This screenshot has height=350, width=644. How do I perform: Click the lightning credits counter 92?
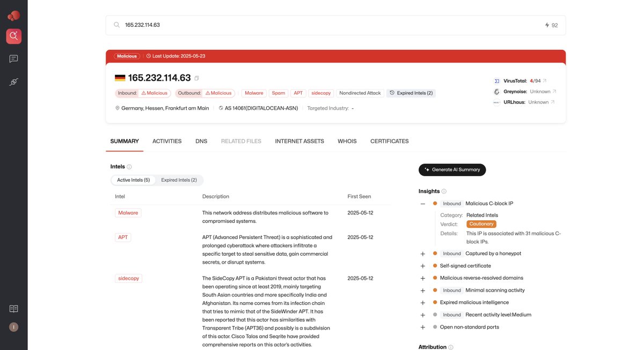tap(551, 25)
